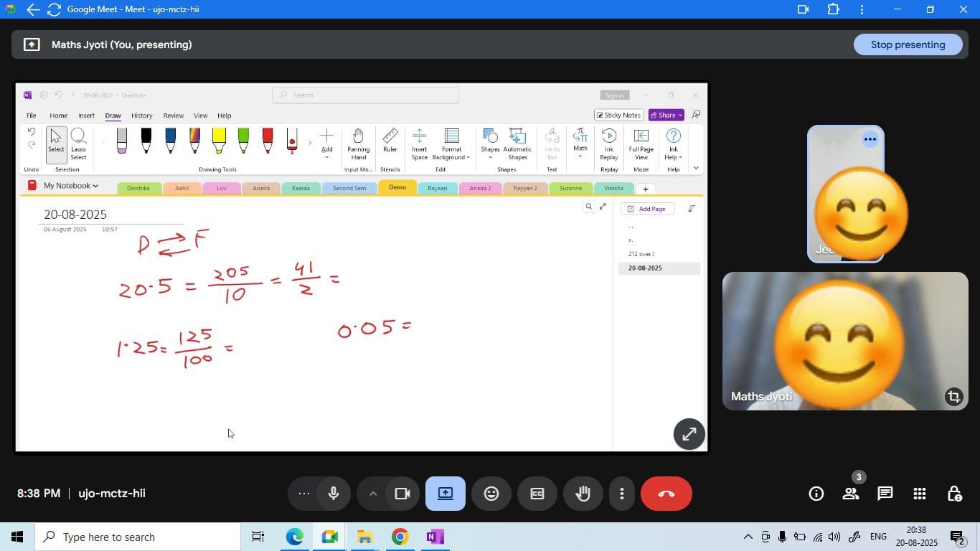Viewport: 980px width, 551px height.
Task: Click the Stop presenting button
Action: tap(907, 44)
